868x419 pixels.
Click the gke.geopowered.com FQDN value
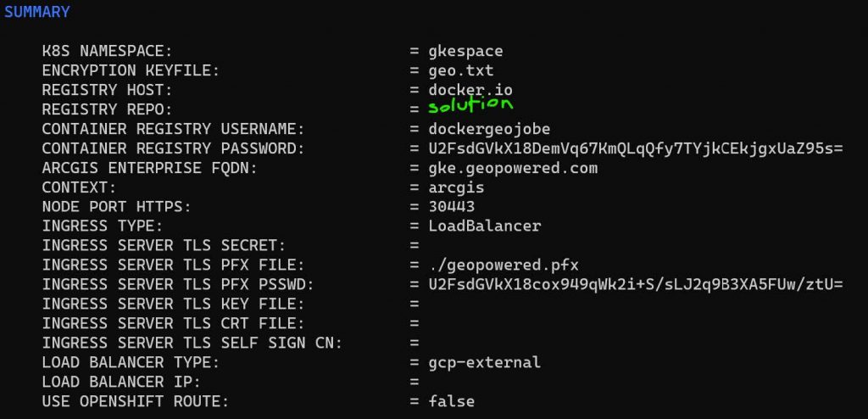[x=513, y=168]
